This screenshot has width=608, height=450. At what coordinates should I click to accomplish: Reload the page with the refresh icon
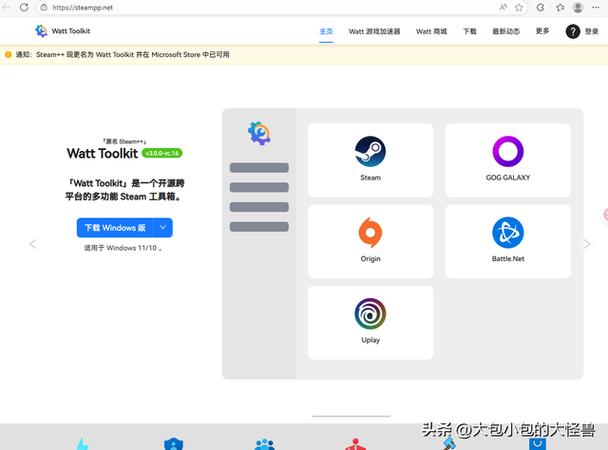click(x=24, y=7)
